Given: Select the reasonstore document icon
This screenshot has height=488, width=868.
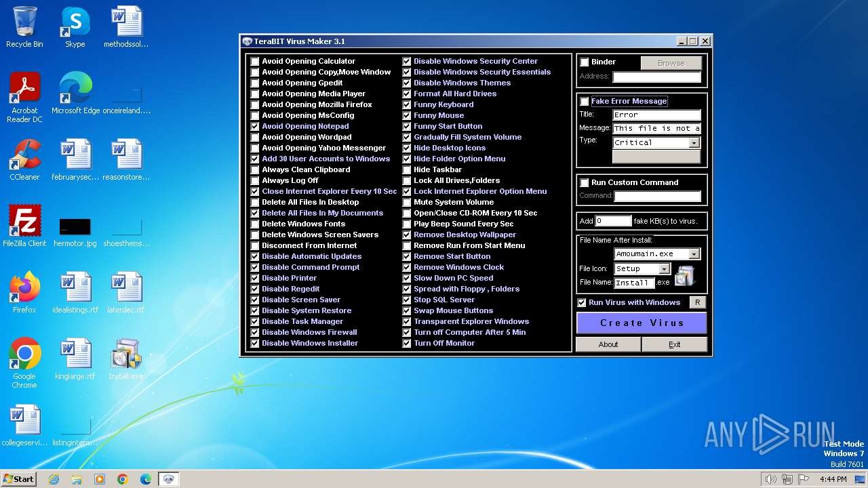Looking at the screenshot, I should [126, 160].
